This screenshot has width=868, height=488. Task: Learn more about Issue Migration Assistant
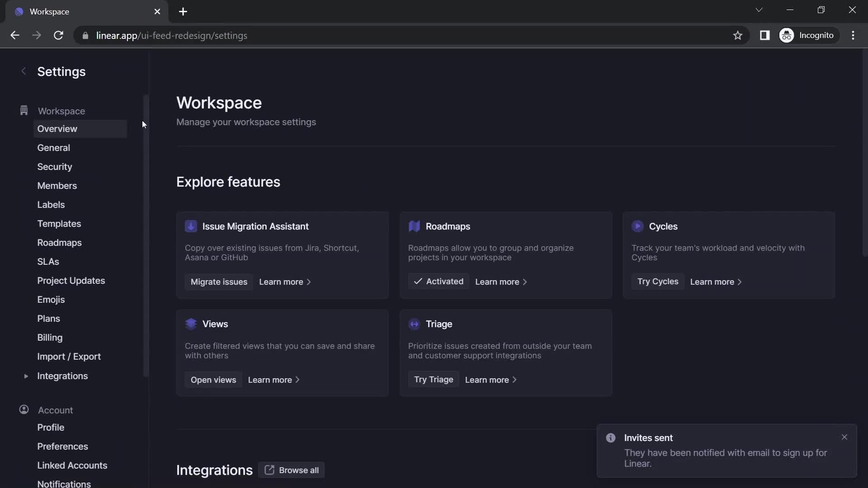pos(285,282)
